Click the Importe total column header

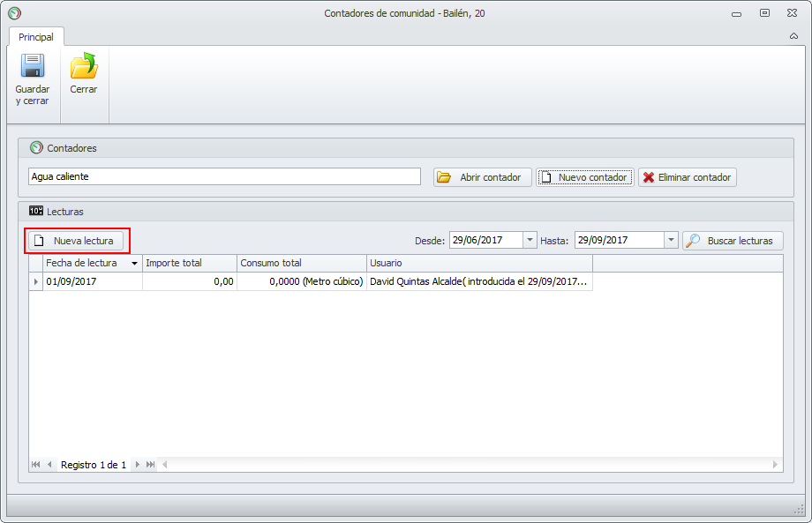pos(190,264)
